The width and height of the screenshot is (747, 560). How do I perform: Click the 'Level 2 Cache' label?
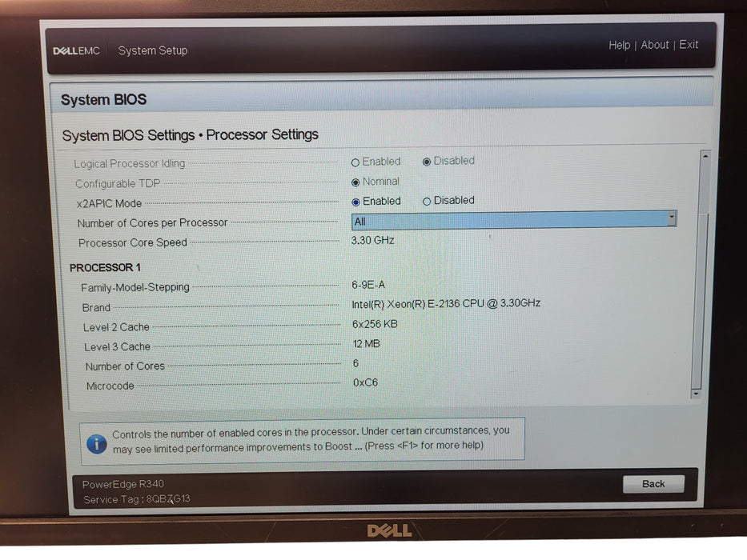pos(116,327)
